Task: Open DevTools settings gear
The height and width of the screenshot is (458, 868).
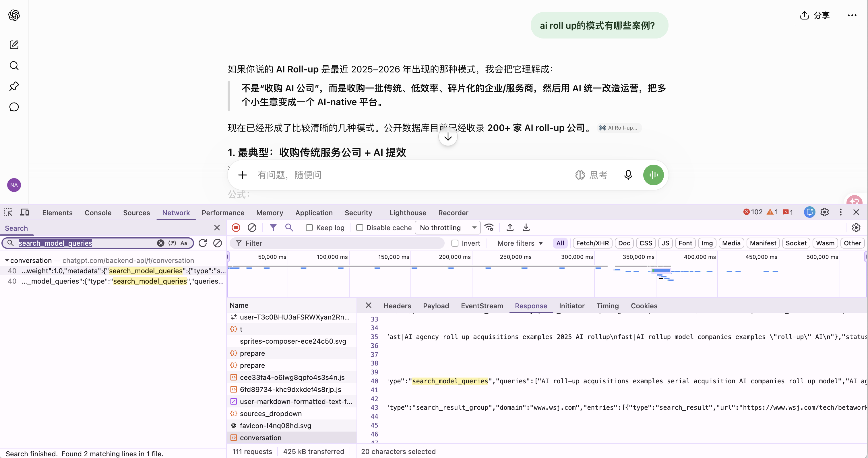Action: pos(825,212)
